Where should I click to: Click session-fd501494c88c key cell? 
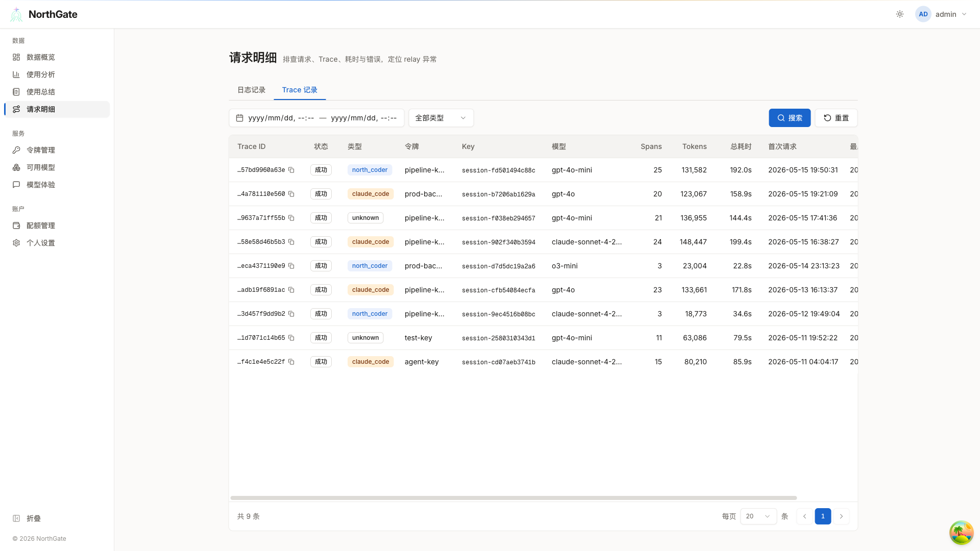[x=499, y=170]
